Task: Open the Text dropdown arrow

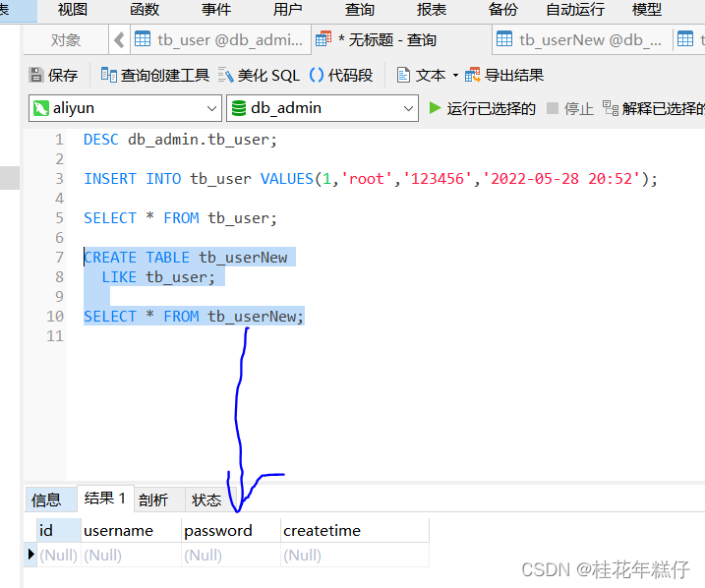Action: [455, 75]
